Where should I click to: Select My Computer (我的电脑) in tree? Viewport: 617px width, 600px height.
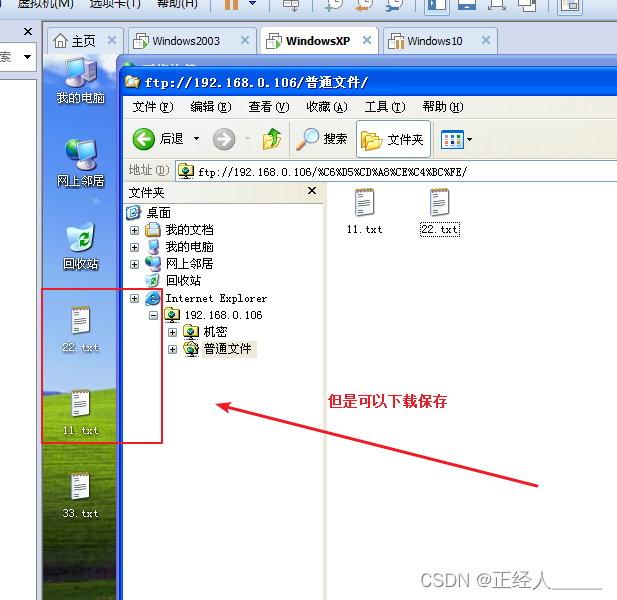pos(189,247)
